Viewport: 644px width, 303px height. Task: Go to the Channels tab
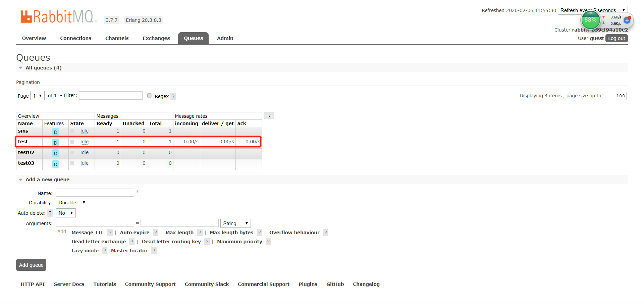tap(117, 38)
